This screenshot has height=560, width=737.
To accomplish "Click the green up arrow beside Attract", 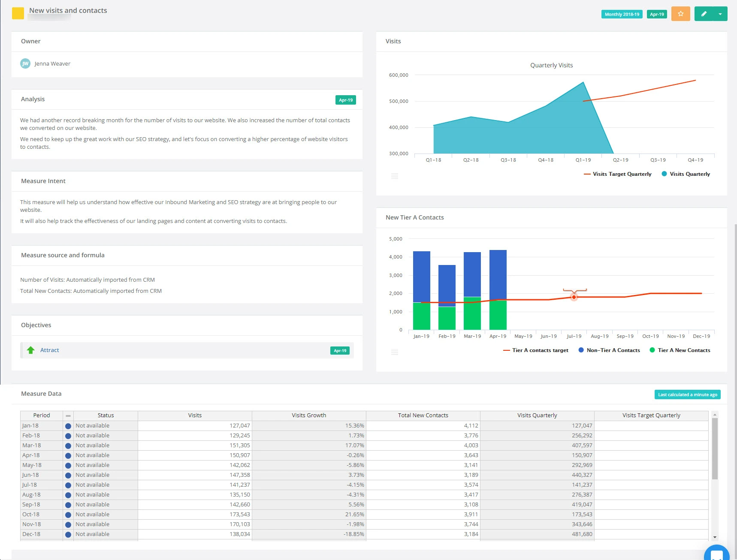I will click(x=30, y=350).
